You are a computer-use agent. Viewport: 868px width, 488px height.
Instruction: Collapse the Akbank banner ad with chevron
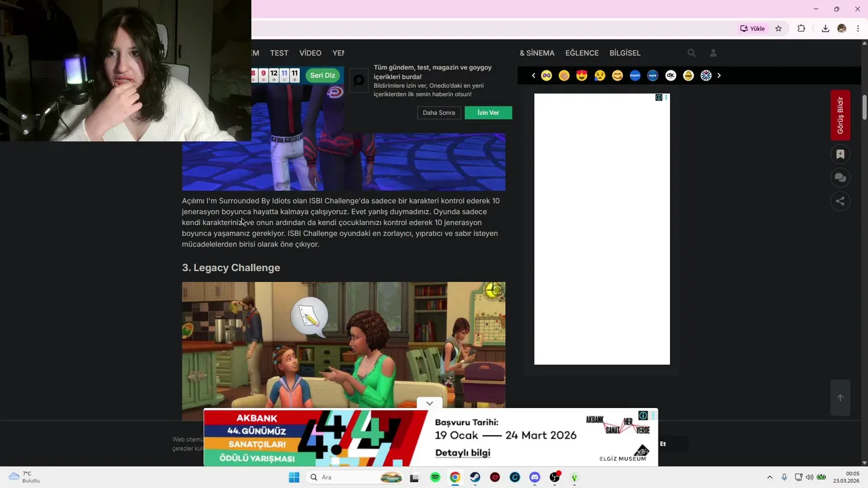click(429, 403)
